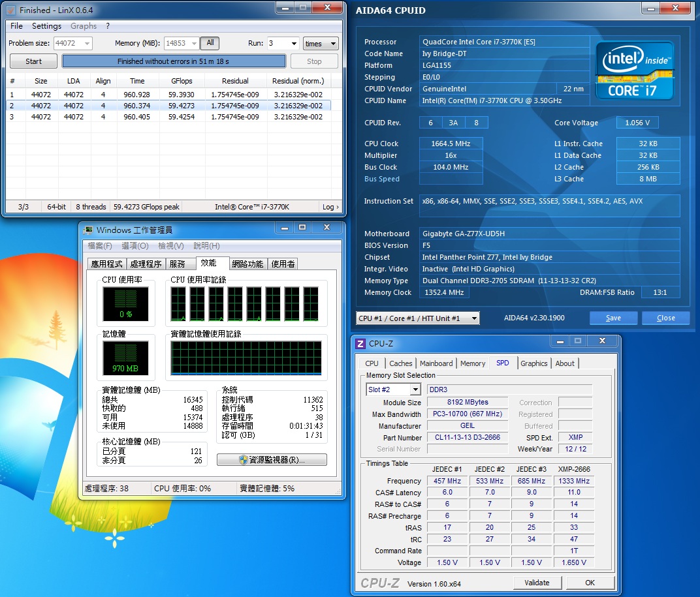The height and width of the screenshot is (597, 700).
Task: Switch to the CPU tab in CPU-Z
Action: (x=372, y=363)
